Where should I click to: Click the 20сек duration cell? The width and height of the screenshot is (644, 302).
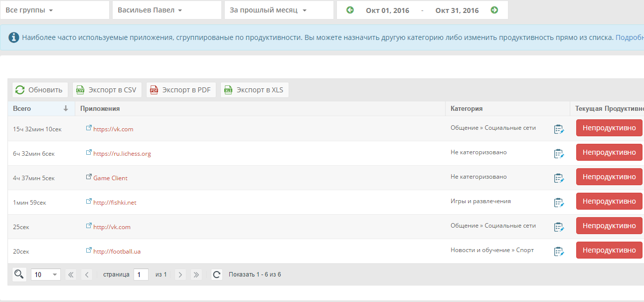tap(21, 252)
